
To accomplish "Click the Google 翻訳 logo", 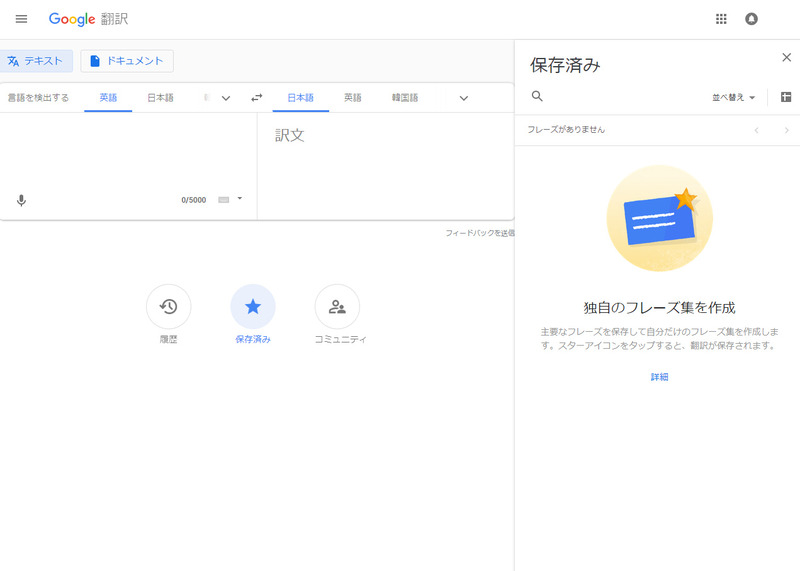I will click(88, 19).
